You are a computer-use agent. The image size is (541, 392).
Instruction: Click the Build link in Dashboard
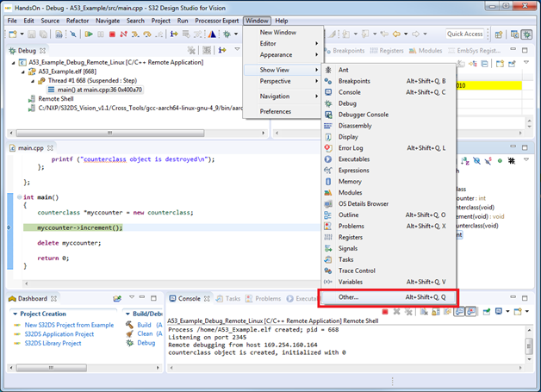pos(144,325)
